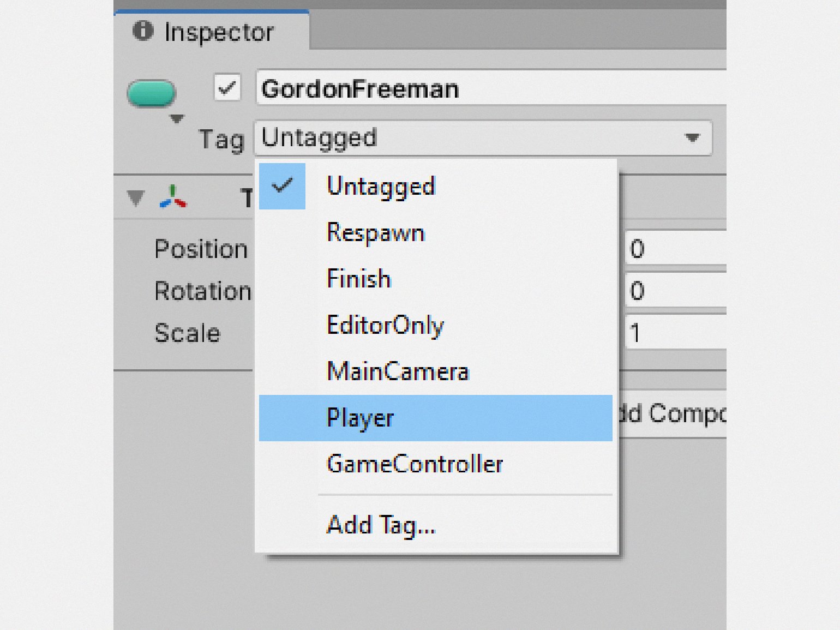Viewport: 840px width, 630px height.
Task: Choose the MainCamera tag
Action: (398, 372)
